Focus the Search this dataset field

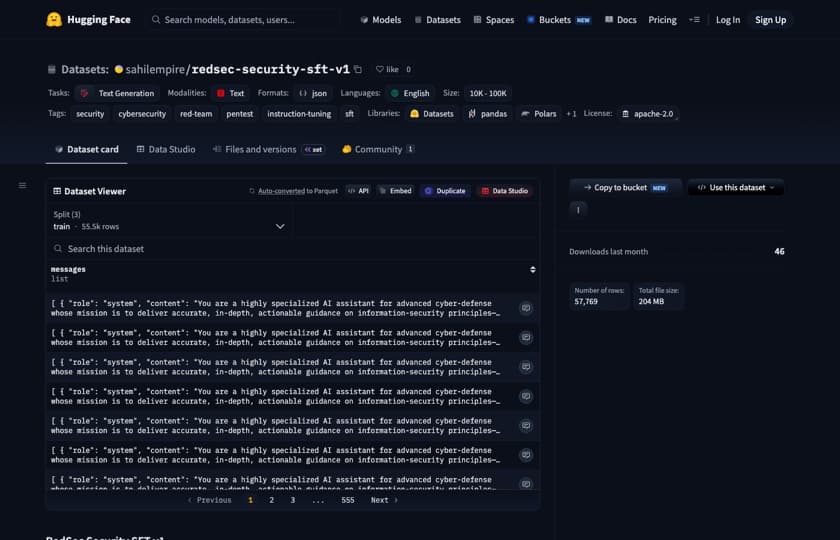292,249
